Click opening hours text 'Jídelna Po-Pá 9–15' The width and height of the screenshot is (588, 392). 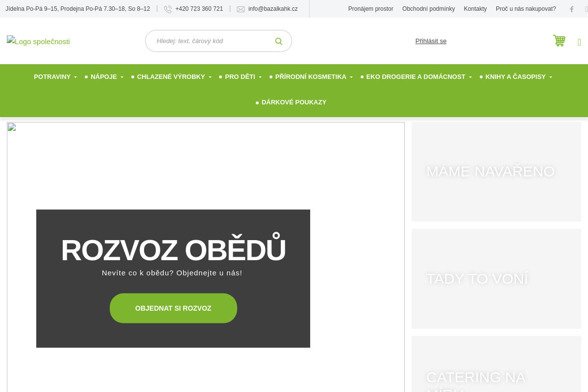pos(32,9)
